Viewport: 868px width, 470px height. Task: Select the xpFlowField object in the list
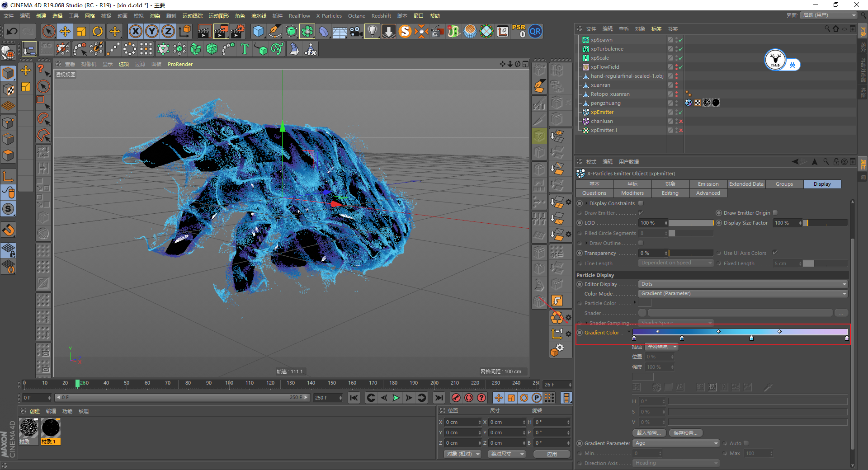605,67
